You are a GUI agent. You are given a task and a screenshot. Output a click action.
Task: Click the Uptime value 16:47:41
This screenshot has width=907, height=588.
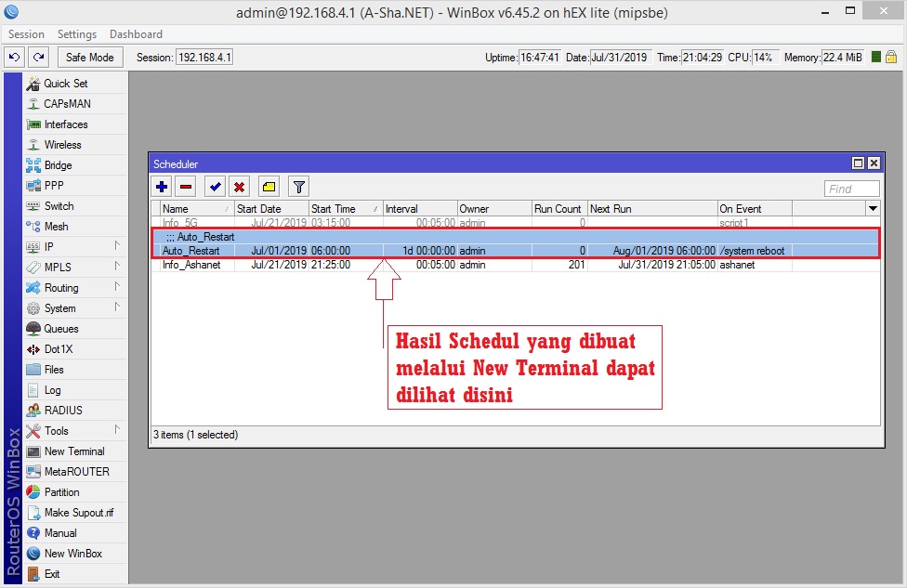539,58
